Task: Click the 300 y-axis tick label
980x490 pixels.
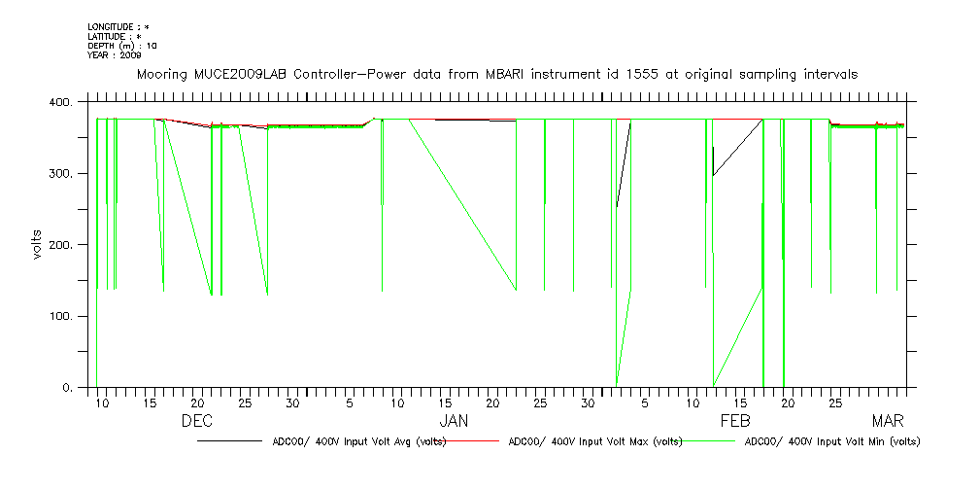Action: coord(62,174)
